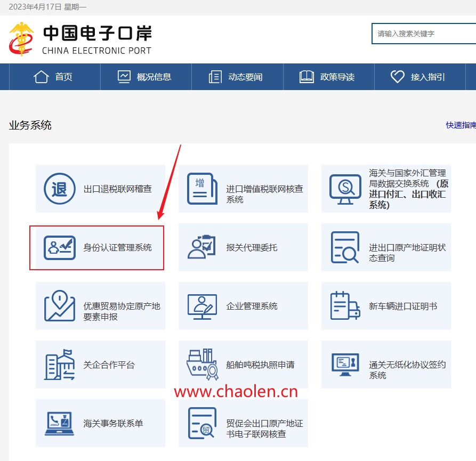Click the 新车辆进口证明书 truck icon
This screenshot has width=476, height=461.
coord(345,306)
